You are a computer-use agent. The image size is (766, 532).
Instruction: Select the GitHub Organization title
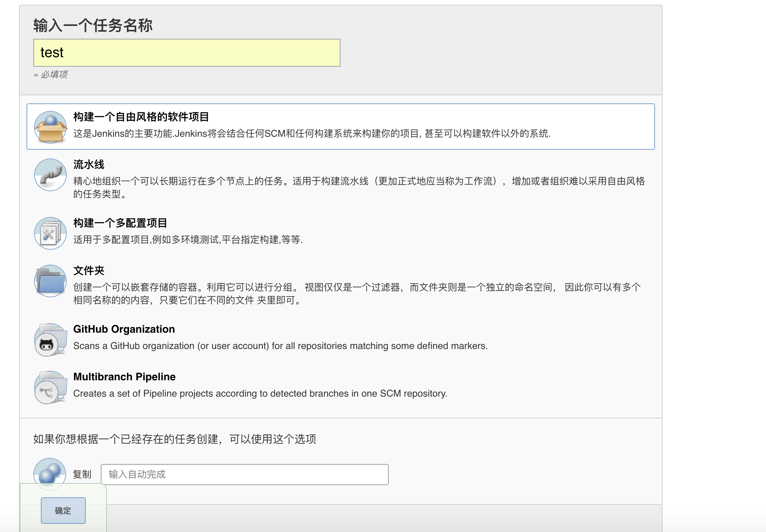(x=124, y=329)
